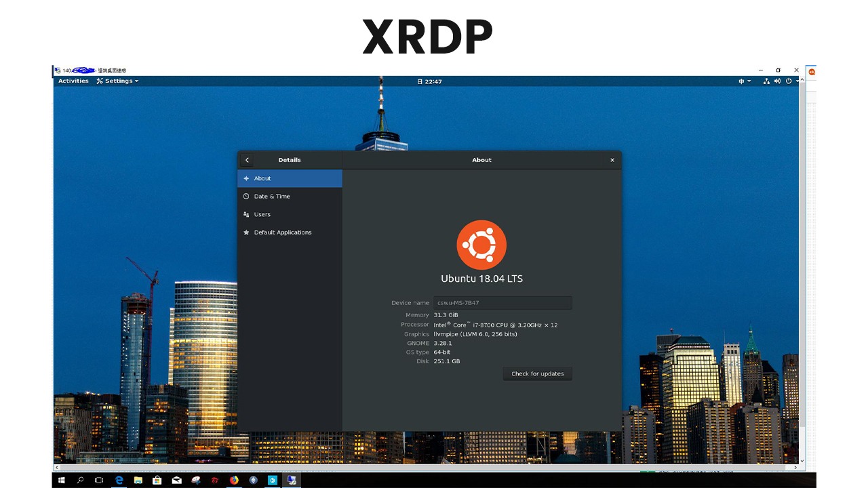
Task: Click the back arrow in the Details header
Action: coord(247,160)
